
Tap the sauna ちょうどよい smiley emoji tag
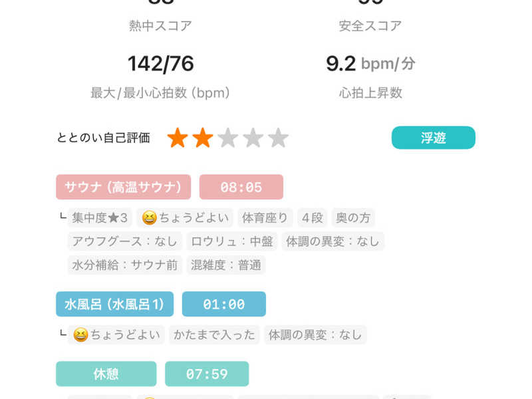click(x=185, y=217)
